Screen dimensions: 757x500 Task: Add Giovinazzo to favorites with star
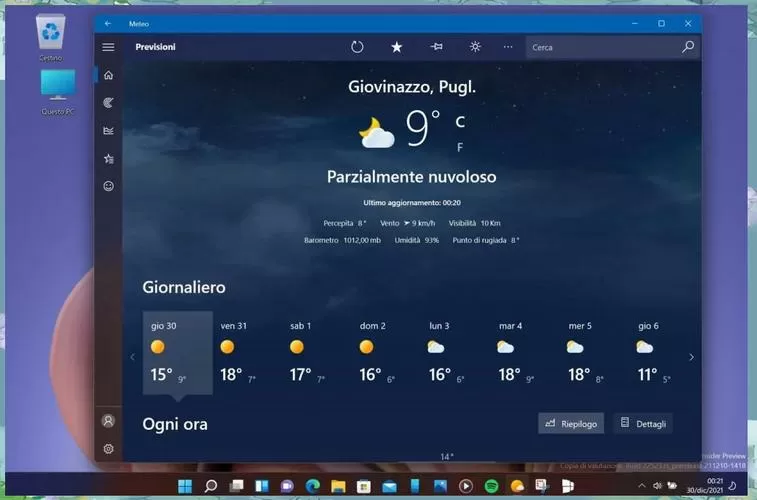point(396,47)
